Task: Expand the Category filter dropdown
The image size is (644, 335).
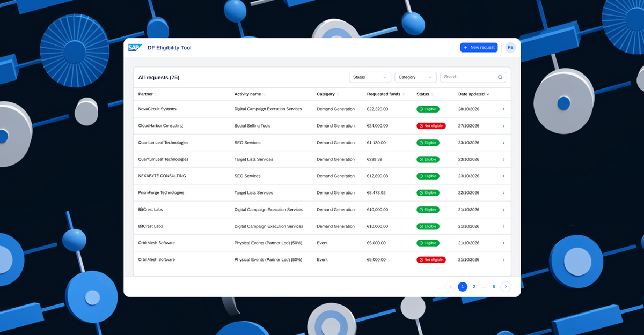Action: pyautogui.click(x=415, y=77)
